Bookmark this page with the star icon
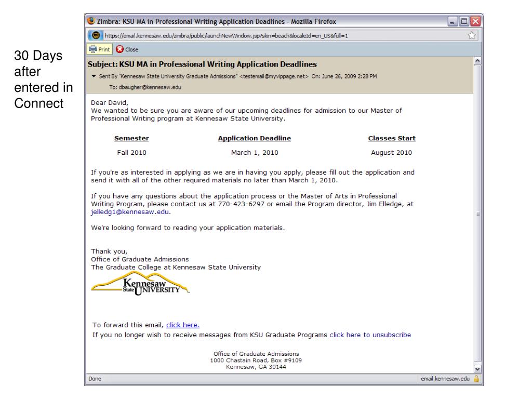Screen dimensions: 532x399 click(472, 35)
